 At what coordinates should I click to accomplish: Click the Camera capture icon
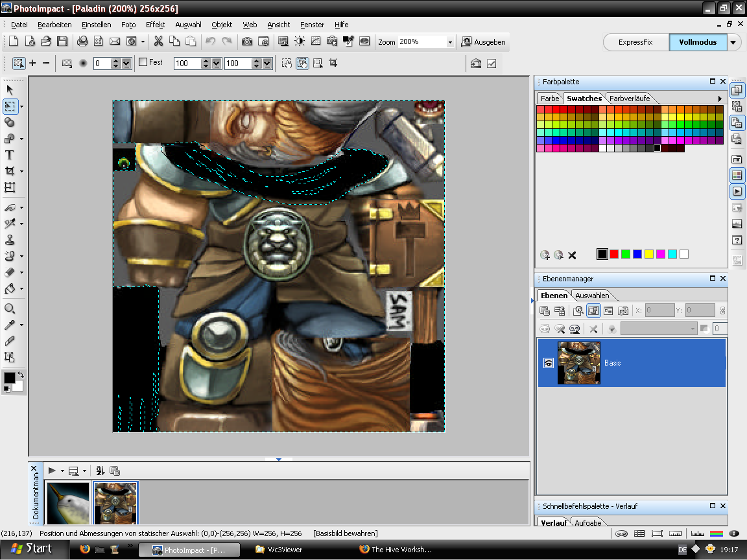tap(247, 41)
